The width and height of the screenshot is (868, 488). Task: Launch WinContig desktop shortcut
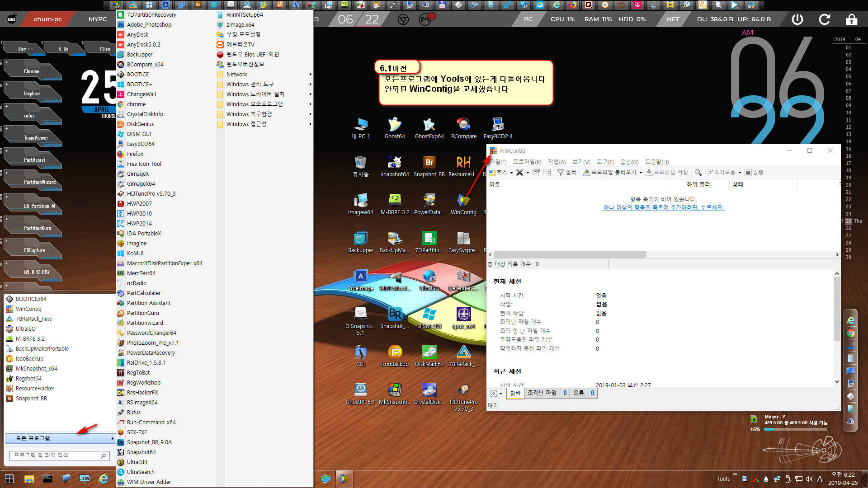click(463, 204)
